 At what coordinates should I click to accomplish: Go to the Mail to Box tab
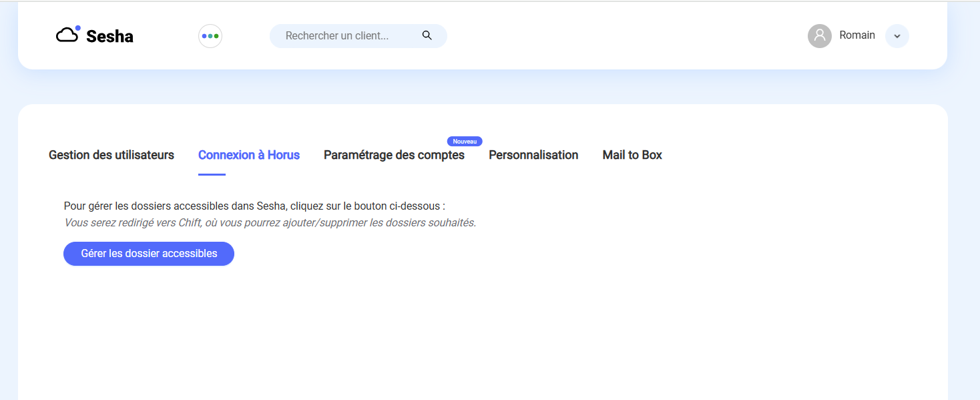click(x=632, y=155)
